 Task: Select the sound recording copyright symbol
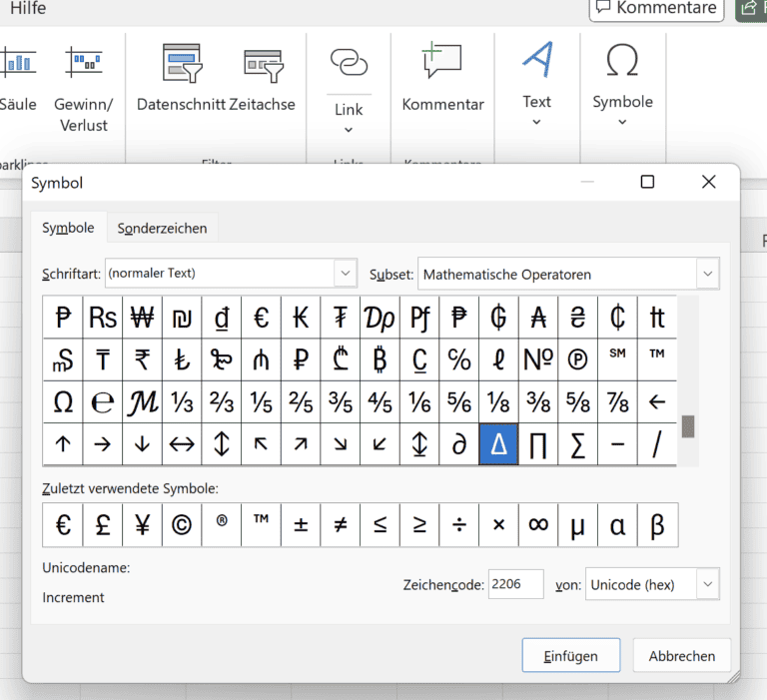pyautogui.click(x=577, y=359)
